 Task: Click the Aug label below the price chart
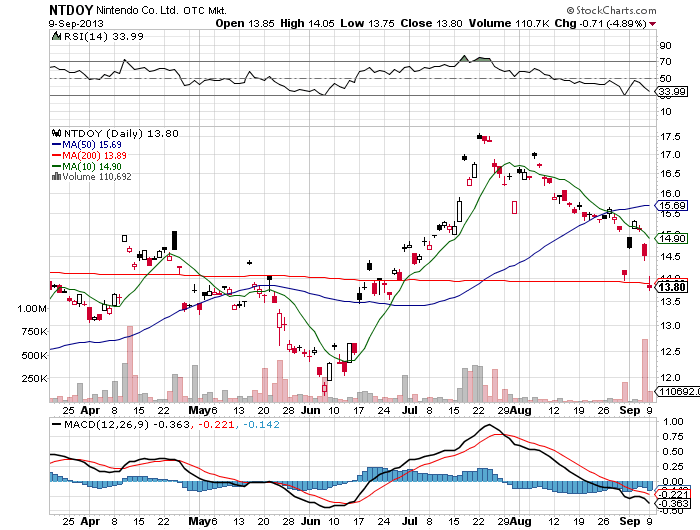(521, 410)
